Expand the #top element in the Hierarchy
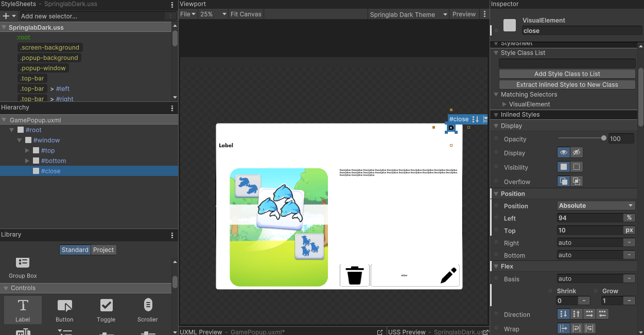Screen dimensions: 644x335 27,150
